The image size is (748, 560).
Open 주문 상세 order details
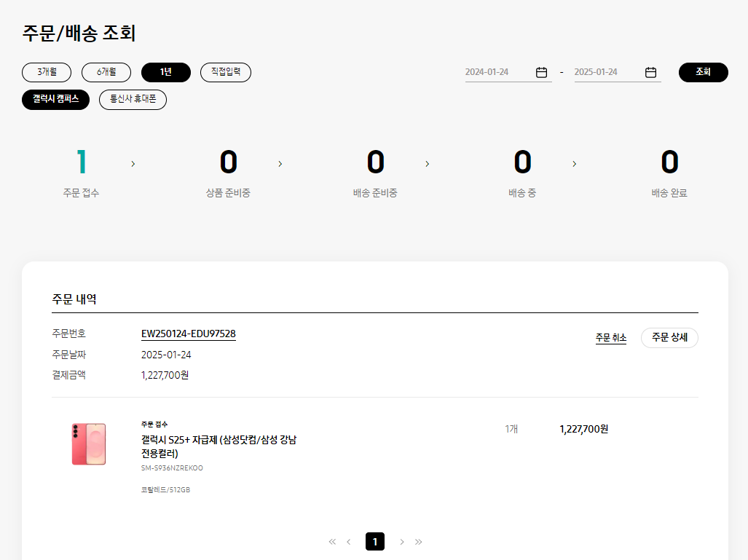tap(669, 338)
